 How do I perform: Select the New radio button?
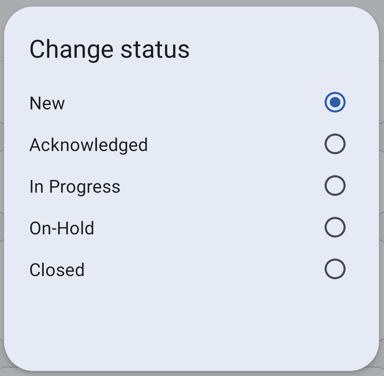pyautogui.click(x=335, y=102)
